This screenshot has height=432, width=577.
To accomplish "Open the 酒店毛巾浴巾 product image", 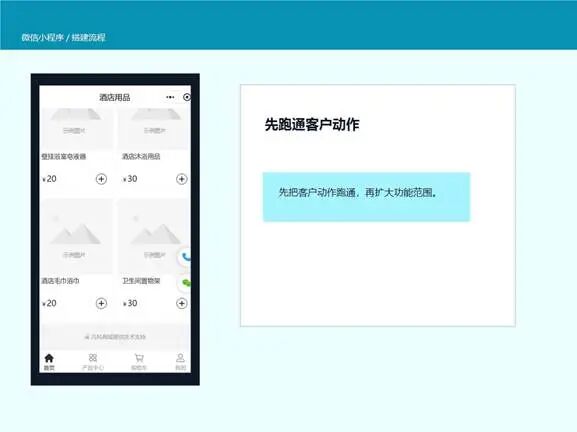I will click(x=76, y=236).
